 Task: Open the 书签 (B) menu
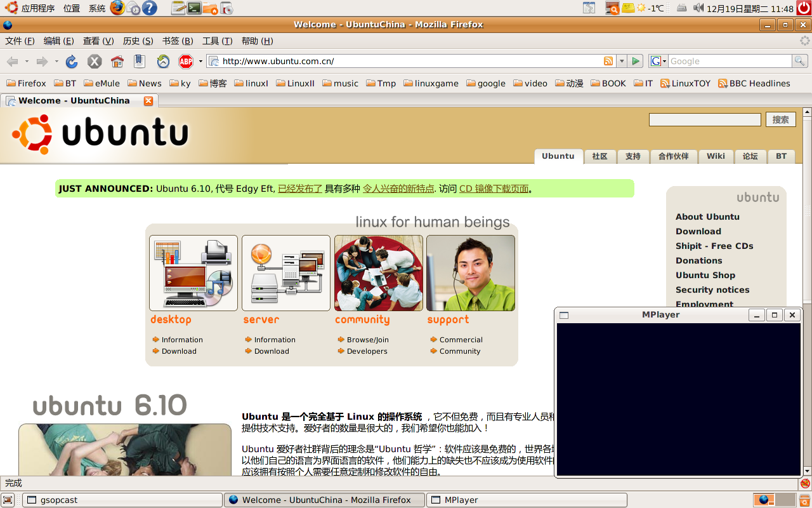(x=178, y=41)
